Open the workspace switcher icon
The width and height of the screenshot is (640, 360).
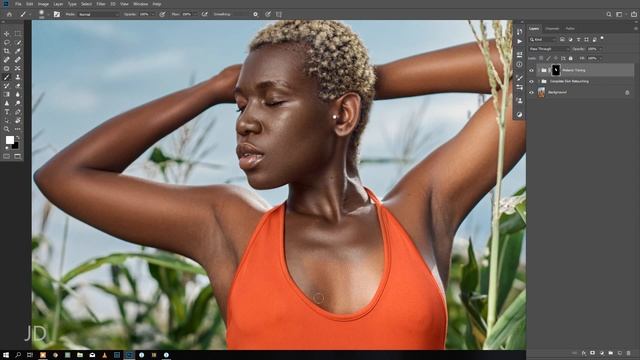tap(619, 14)
